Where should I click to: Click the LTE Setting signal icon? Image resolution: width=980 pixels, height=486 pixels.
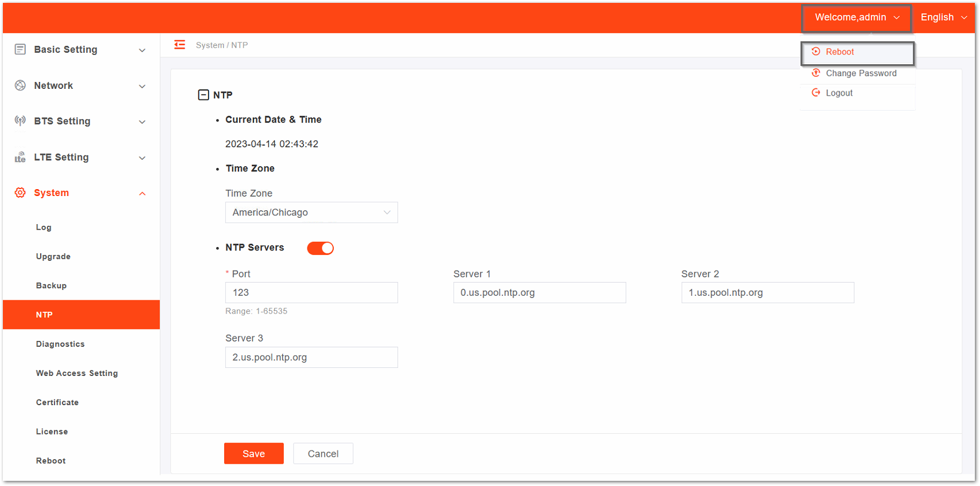pos(20,157)
